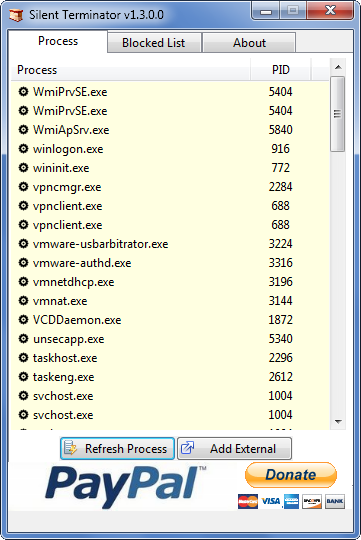The height and width of the screenshot is (540, 361).
Task: Select the VCDDaemon.exe process name
Action: pyautogui.click(x=77, y=320)
